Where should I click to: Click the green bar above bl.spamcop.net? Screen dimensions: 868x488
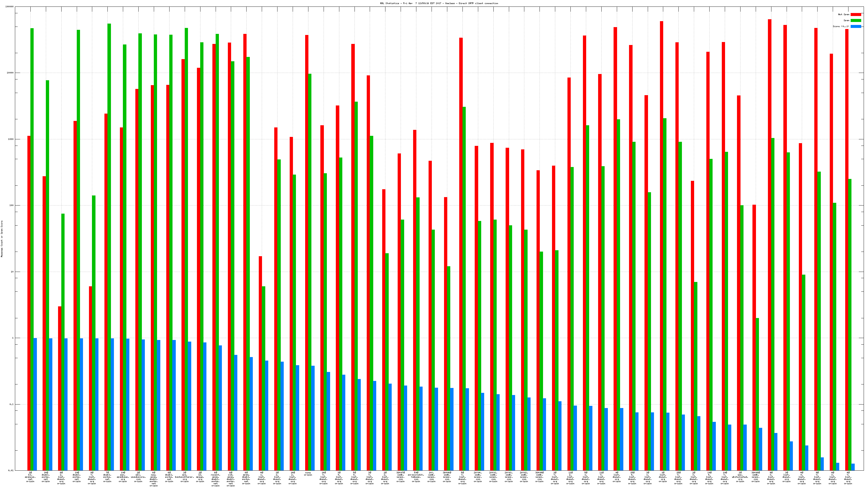click(32, 236)
